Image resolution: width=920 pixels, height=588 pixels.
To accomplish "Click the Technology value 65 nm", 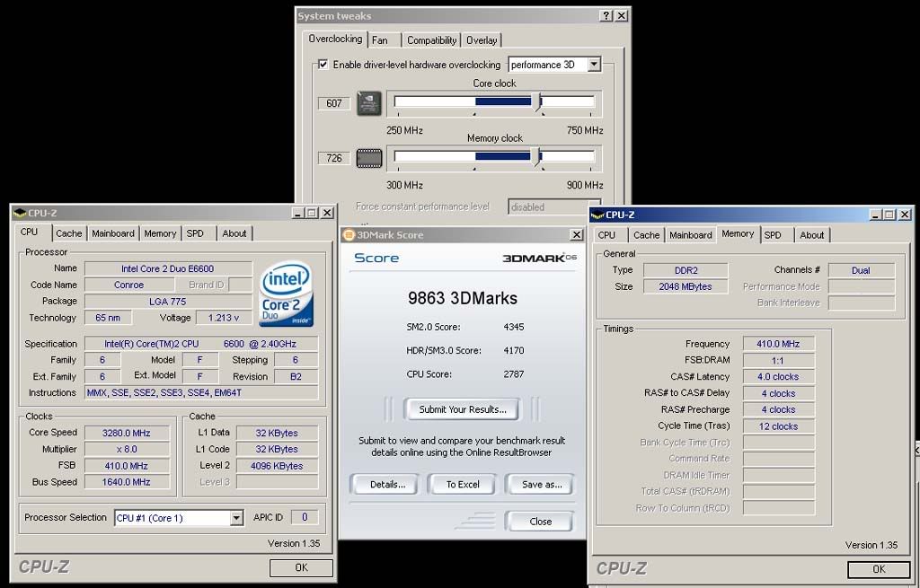I will point(108,318).
